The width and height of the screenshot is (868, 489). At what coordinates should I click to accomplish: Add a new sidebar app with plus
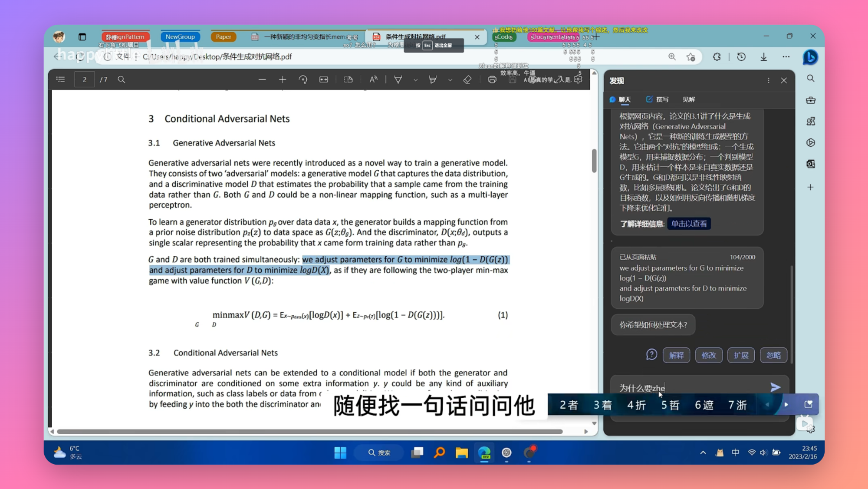(x=810, y=187)
